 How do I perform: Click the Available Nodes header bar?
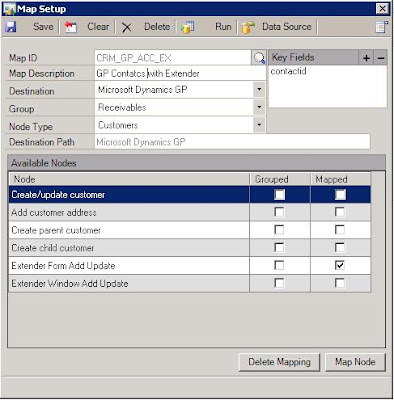point(196,163)
